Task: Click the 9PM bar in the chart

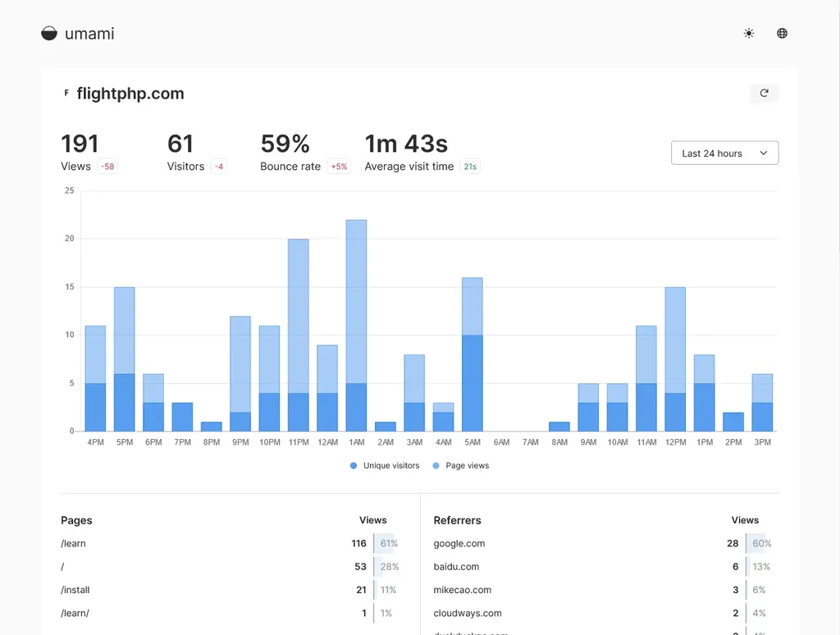Action: click(240, 374)
